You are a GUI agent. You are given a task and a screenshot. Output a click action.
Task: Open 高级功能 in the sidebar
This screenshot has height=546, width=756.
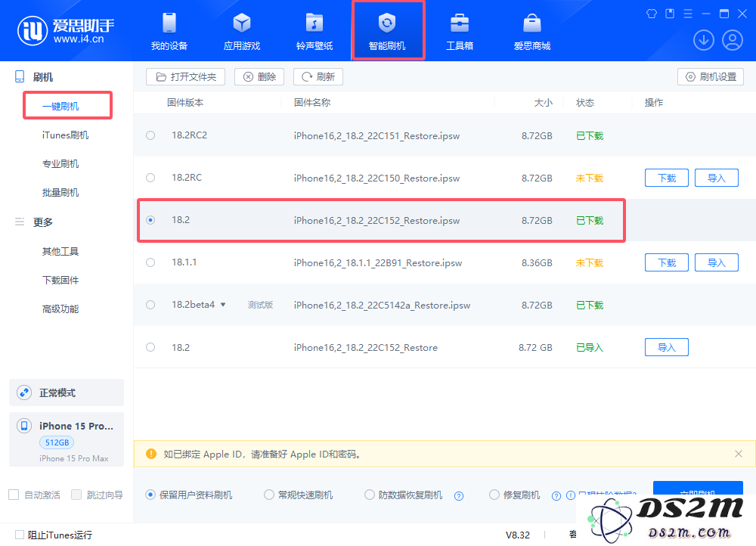click(60, 309)
